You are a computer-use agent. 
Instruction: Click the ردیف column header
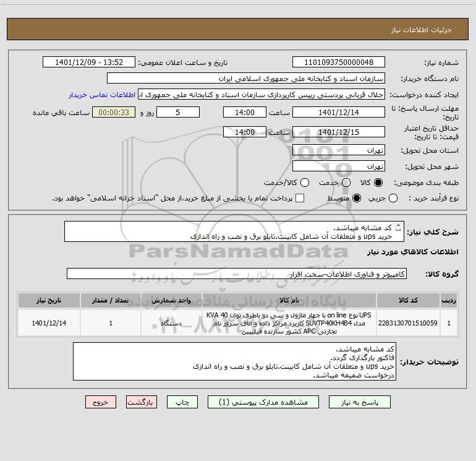pyautogui.click(x=449, y=301)
